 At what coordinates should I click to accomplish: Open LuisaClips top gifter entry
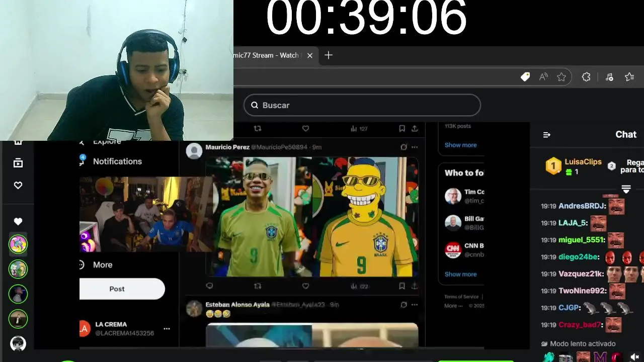point(574,166)
